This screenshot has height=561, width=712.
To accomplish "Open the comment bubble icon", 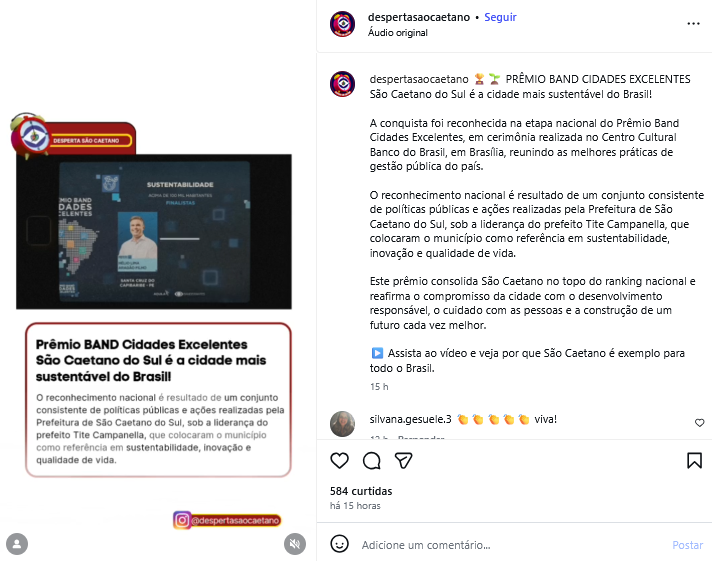I will point(371,461).
